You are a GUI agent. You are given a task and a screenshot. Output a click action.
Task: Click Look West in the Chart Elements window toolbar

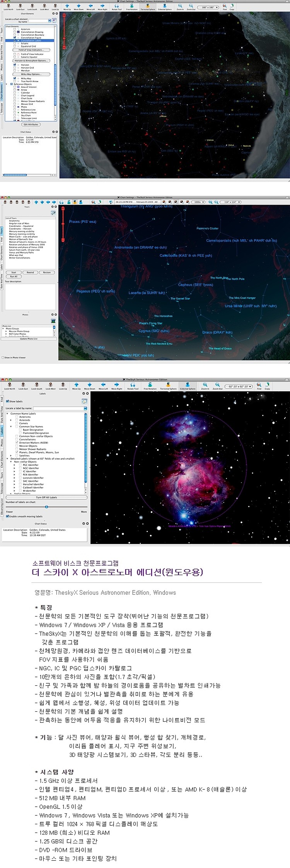(44, 7)
